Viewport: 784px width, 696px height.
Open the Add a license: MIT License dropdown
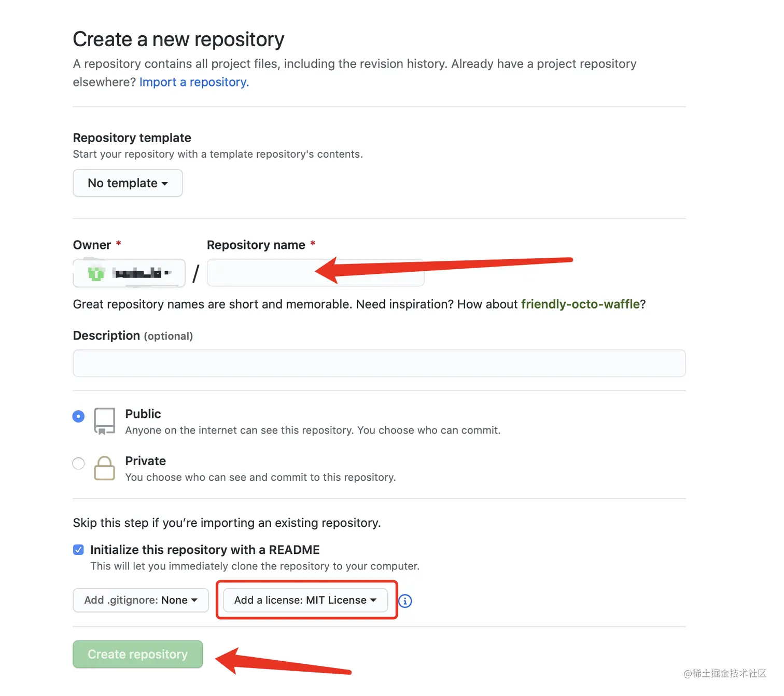[x=305, y=600]
